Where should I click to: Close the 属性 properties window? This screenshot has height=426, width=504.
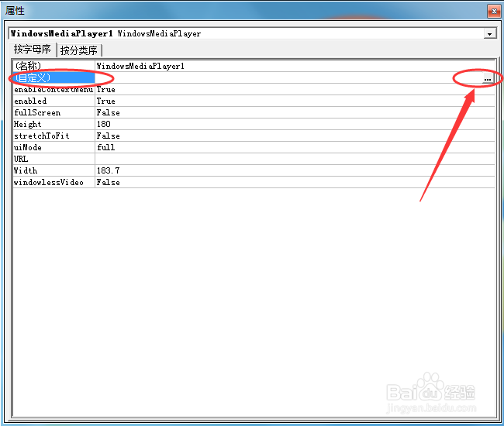(494, 12)
